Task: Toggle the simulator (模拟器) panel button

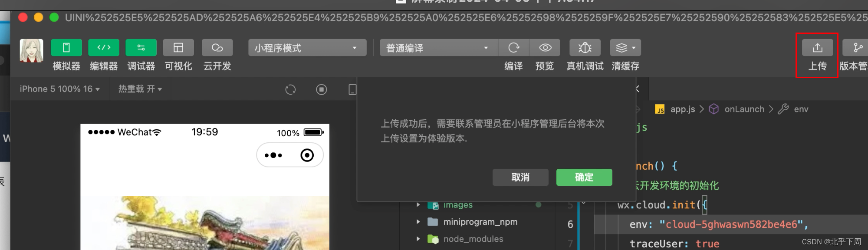Action: 66,48
